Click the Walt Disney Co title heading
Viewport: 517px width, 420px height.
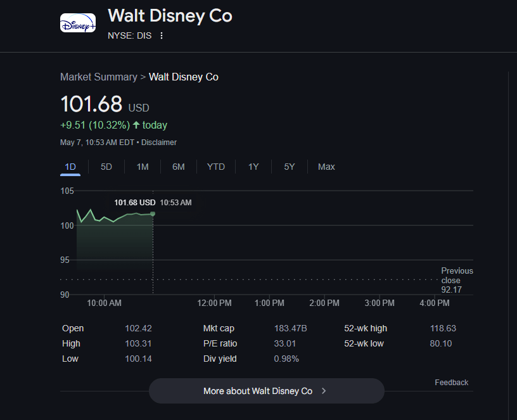[170, 15]
